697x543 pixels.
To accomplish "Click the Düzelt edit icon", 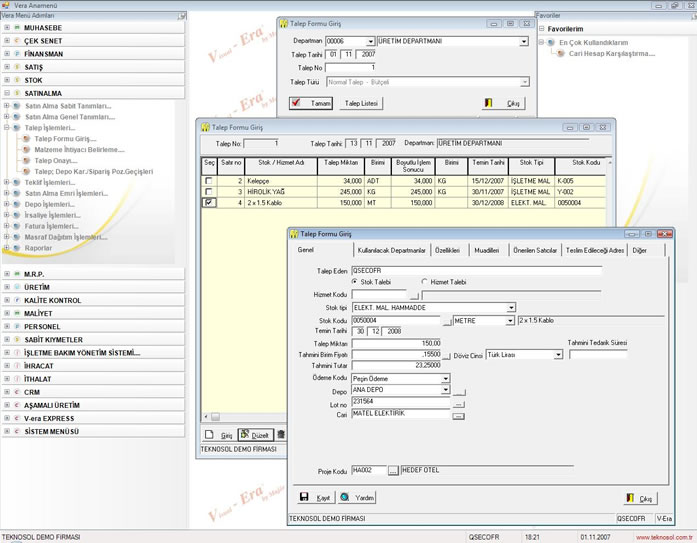I will 245,434.
